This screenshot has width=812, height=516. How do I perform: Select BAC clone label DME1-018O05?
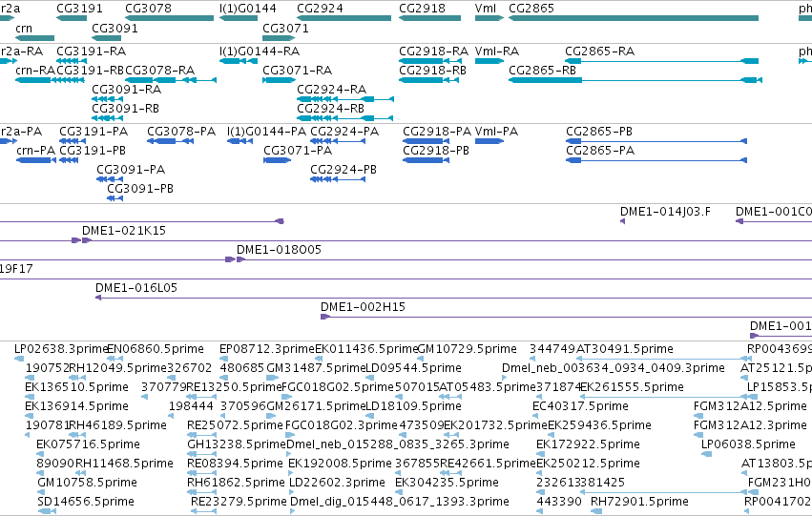click(279, 250)
